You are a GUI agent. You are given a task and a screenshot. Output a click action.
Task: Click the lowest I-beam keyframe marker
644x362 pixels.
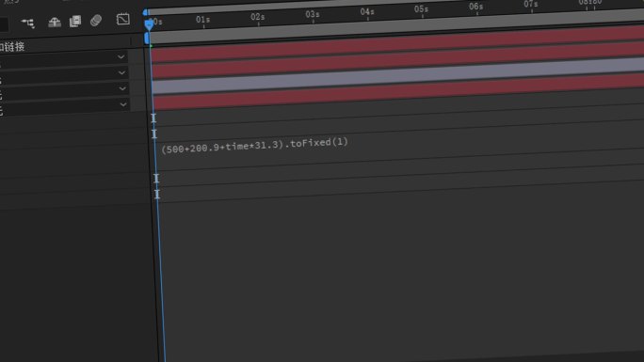coord(157,194)
